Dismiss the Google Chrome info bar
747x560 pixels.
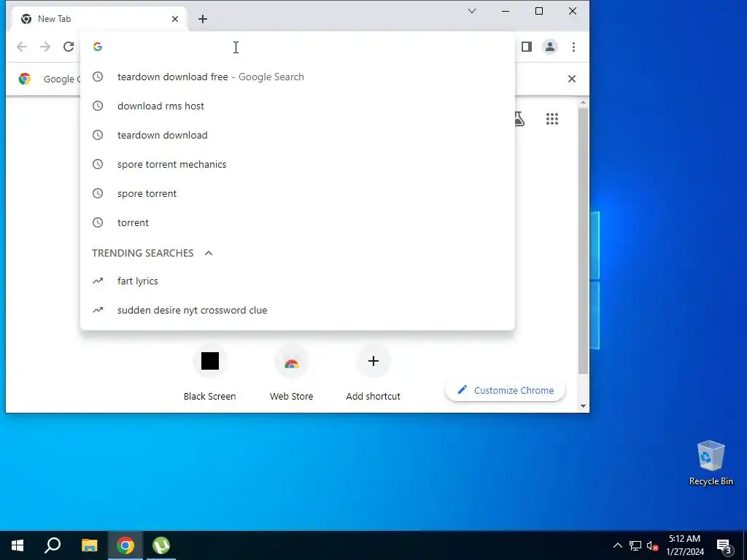572,79
